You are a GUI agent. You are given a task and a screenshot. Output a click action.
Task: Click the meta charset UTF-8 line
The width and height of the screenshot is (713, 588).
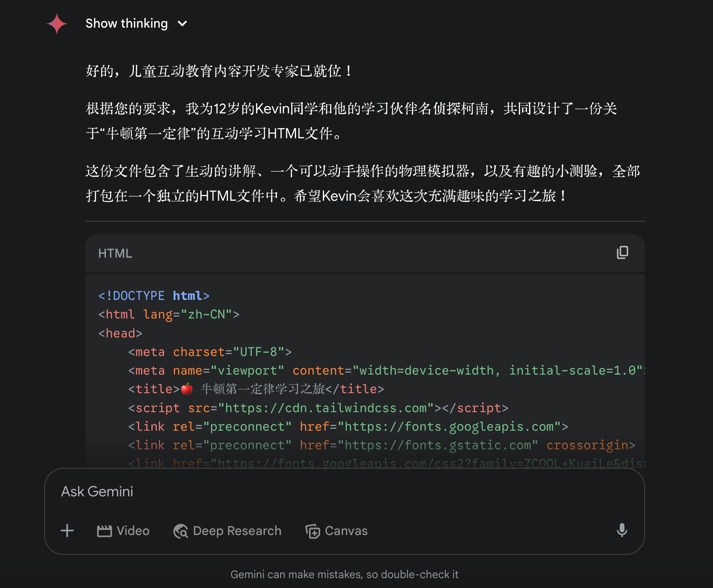tap(210, 352)
